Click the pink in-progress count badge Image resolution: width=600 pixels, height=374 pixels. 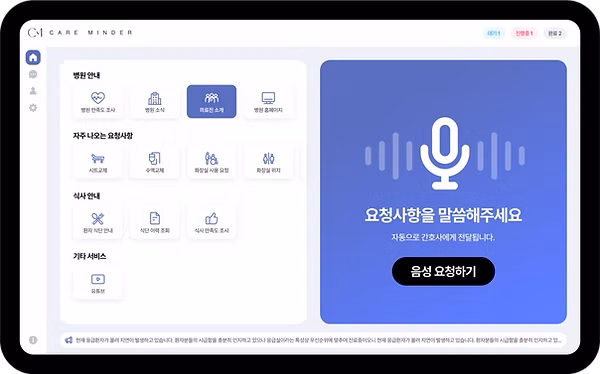[524, 33]
